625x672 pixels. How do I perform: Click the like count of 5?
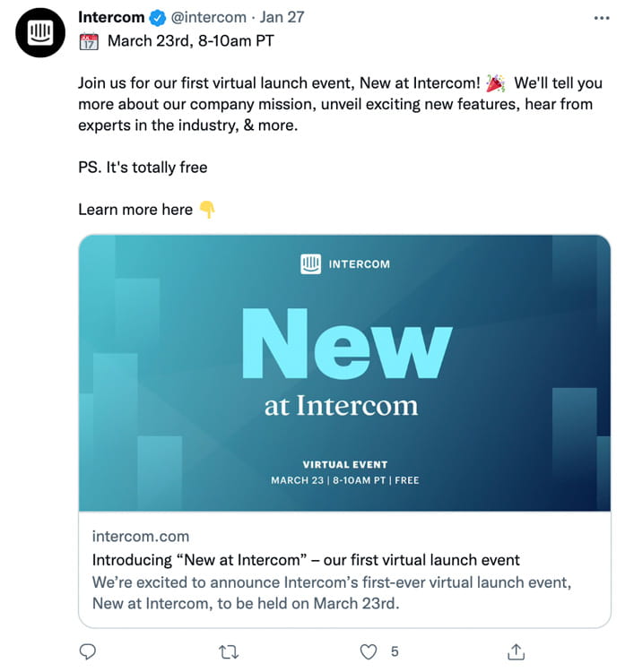pyautogui.click(x=395, y=651)
